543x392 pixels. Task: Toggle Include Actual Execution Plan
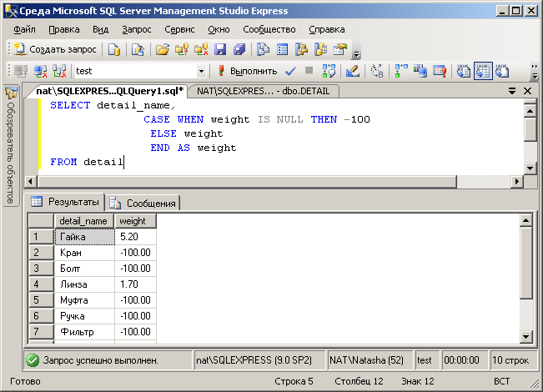[401, 71]
